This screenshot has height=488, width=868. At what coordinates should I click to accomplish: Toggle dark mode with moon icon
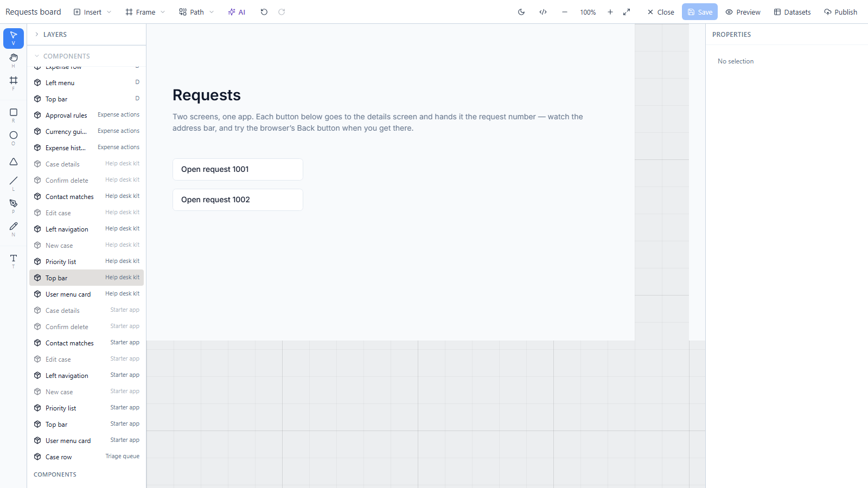(521, 12)
